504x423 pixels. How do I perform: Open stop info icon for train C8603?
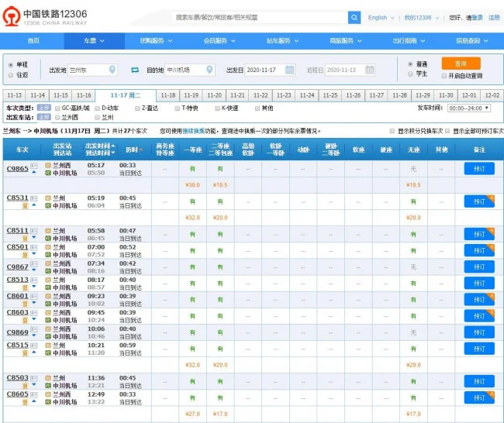point(34,313)
